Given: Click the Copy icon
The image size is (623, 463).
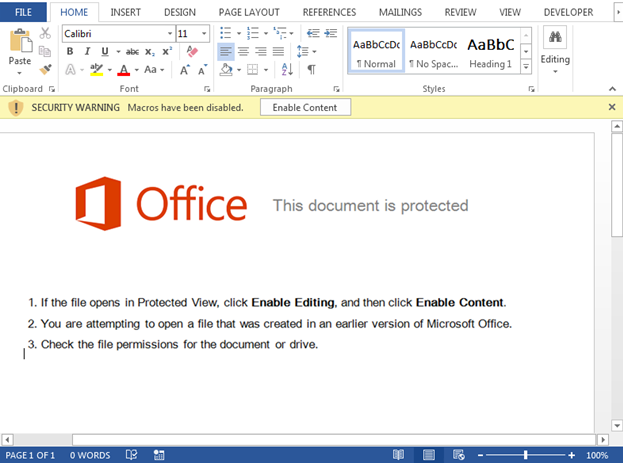Looking at the screenshot, I should click(x=45, y=51).
